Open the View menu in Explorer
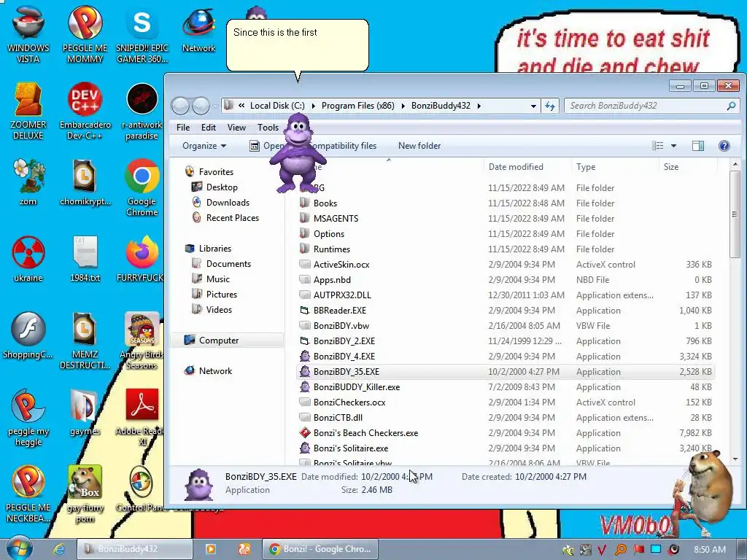 pos(236,127)
